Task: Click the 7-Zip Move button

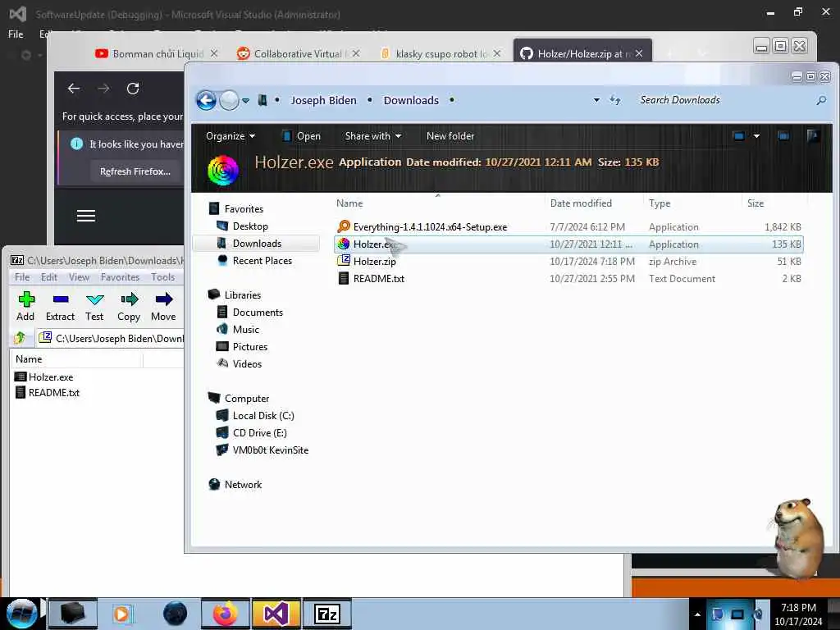Action: pos(163,306)
